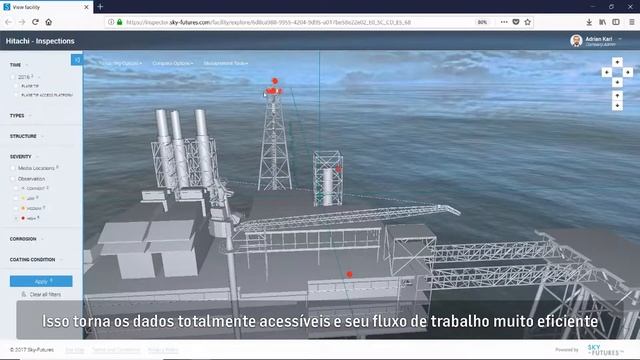This screenshot has width=640, height=360.
Task: Toggle the Flare Tip Access Platform checkbox
Action: click(x=17, y=95)
